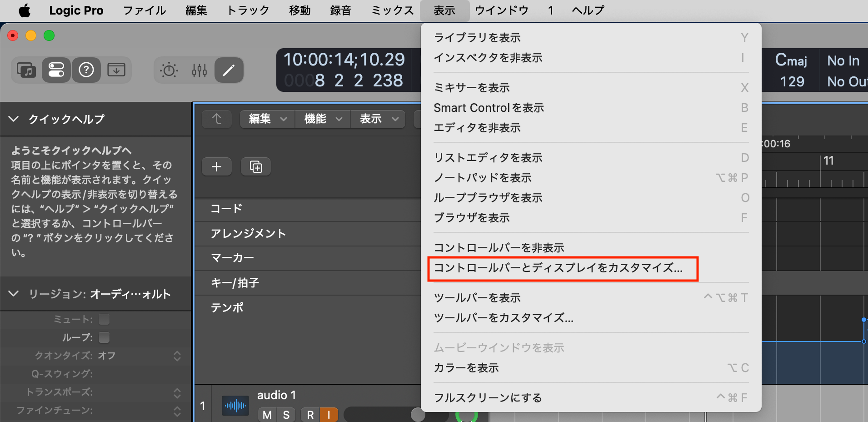Choose カラーを表示 menu item
868x422 pixels.
pyautogui.click(x=591, y=368)
